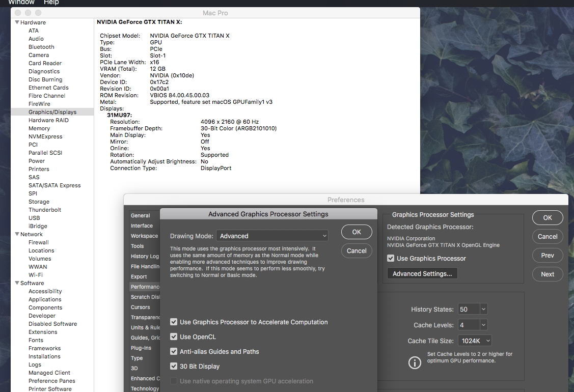Select Graphics/Displays in Mac Pro sidebar

[52, 112]
